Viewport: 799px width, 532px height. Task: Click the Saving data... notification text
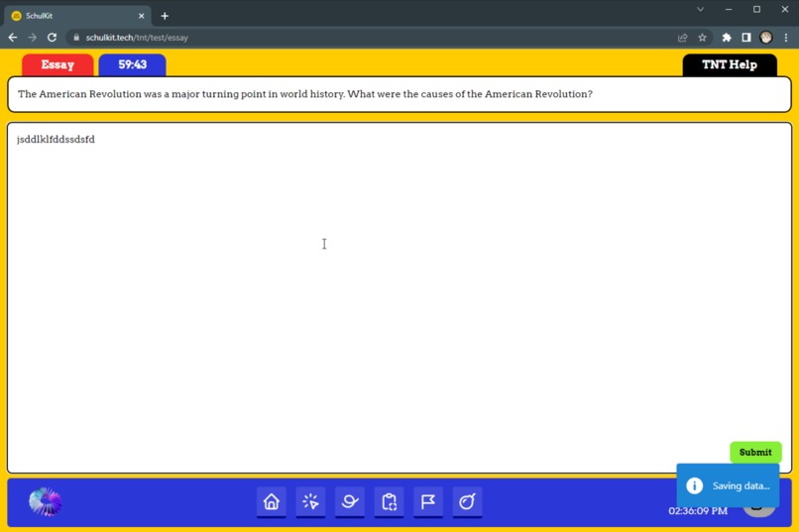pos(741,485)
